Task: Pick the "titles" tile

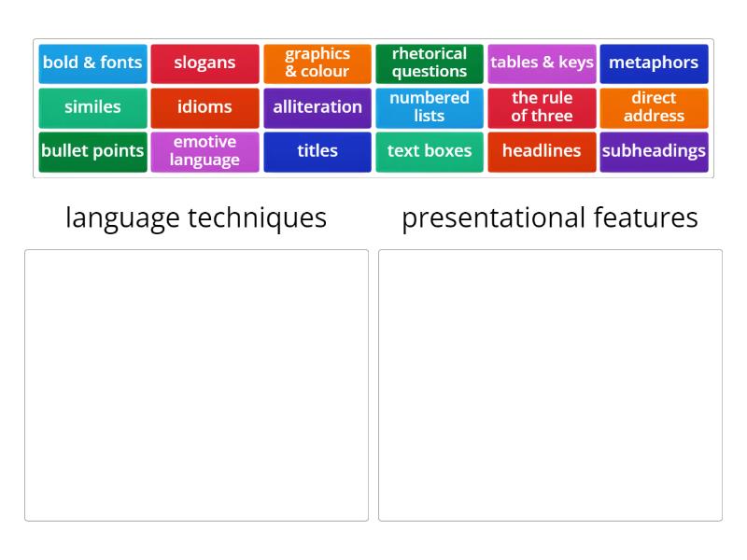Action: coord(317,151)
